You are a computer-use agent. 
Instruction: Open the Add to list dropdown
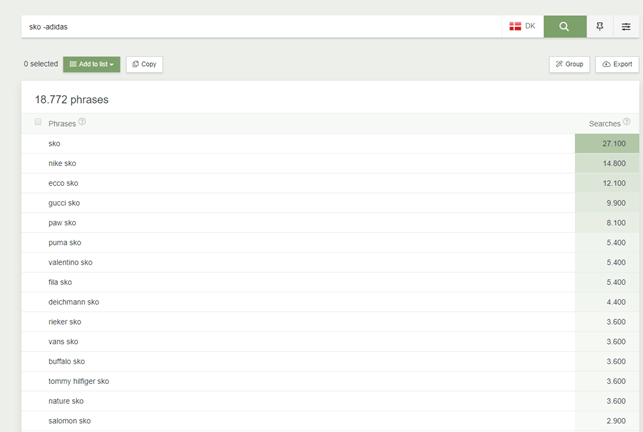91,64
